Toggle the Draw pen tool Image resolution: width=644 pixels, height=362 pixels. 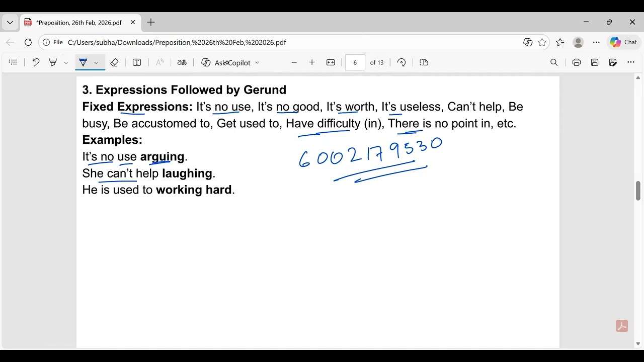(83, 62)
